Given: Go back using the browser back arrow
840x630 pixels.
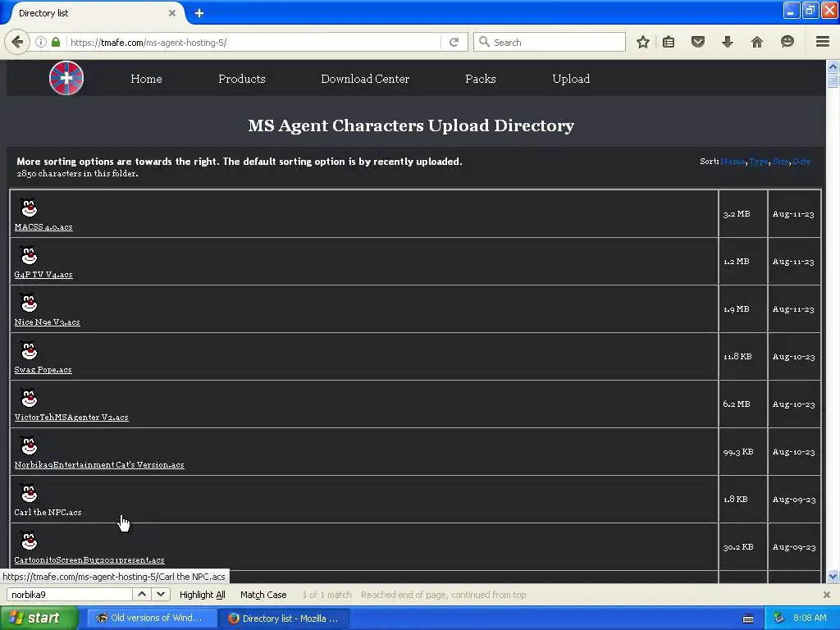Looking at the screenshot, I should tap(18, 42).
